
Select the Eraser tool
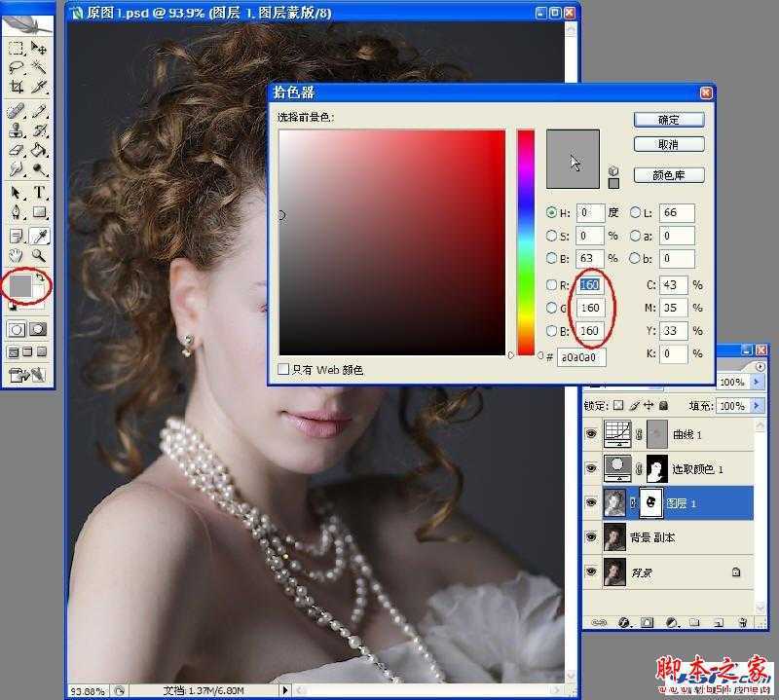17,150
